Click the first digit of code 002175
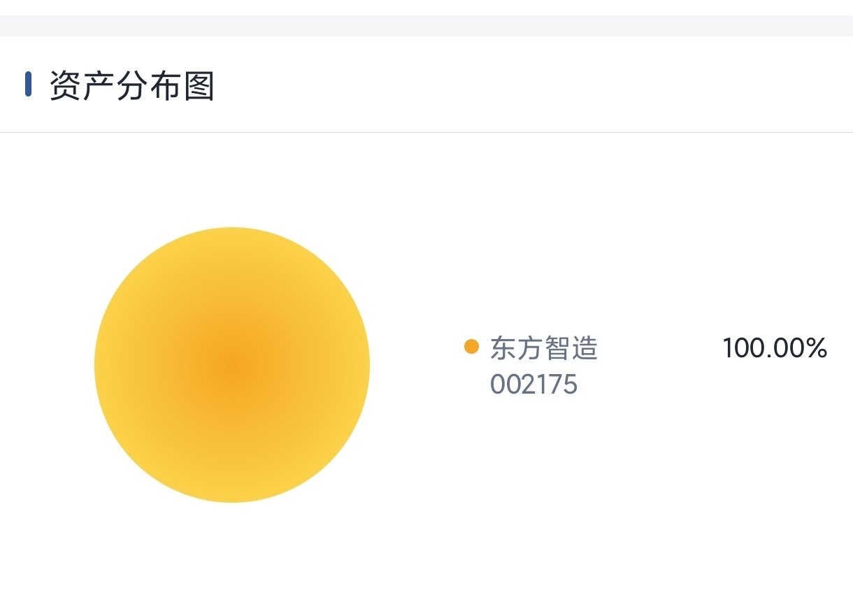 (x=497, y=384)
